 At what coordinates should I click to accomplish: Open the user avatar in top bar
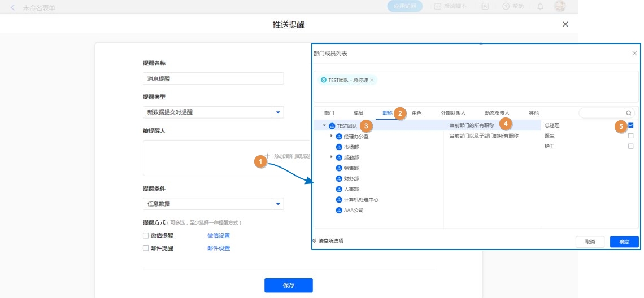559,7
